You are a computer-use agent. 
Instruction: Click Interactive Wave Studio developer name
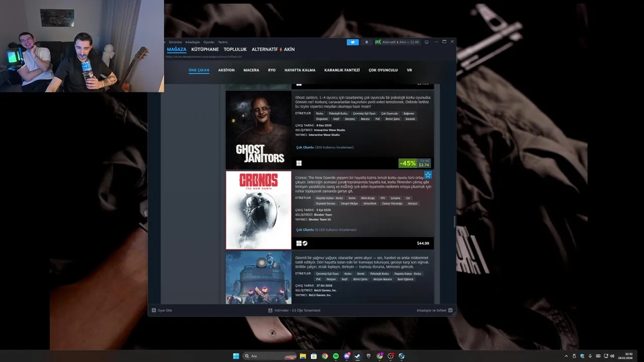pos(329,130)
